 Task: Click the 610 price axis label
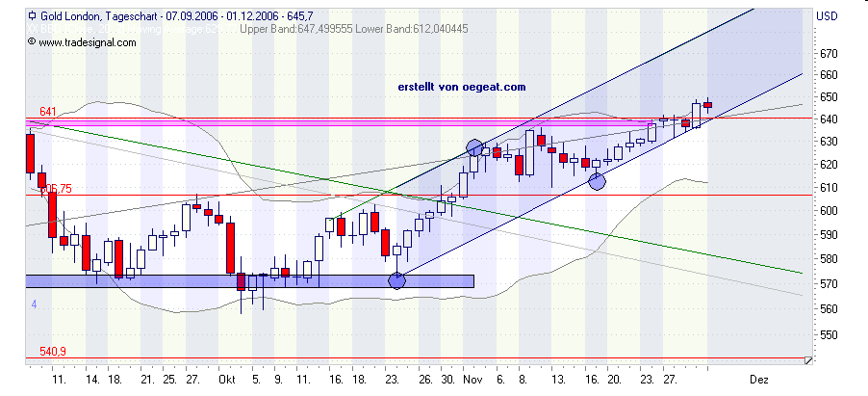pyautogui.click(x=830, y=189)
